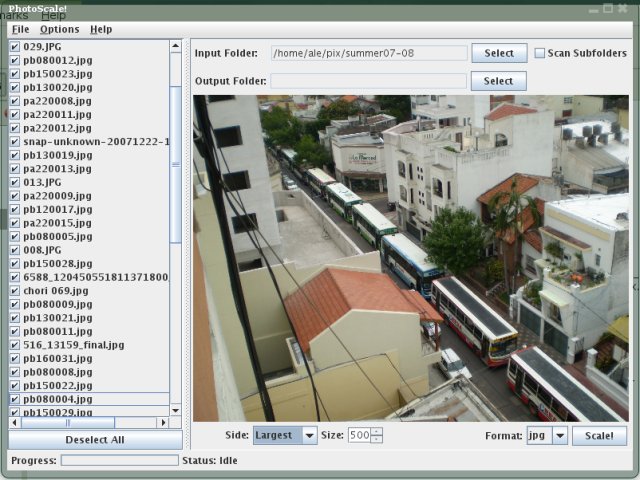Click Select button for Output Folder
The image size is (640, 480).
coord(498,81)
